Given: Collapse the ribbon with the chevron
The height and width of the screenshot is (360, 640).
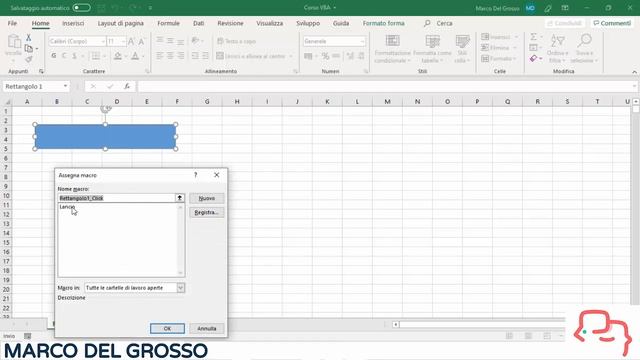Looking at the screenshot, I should 634,72.
